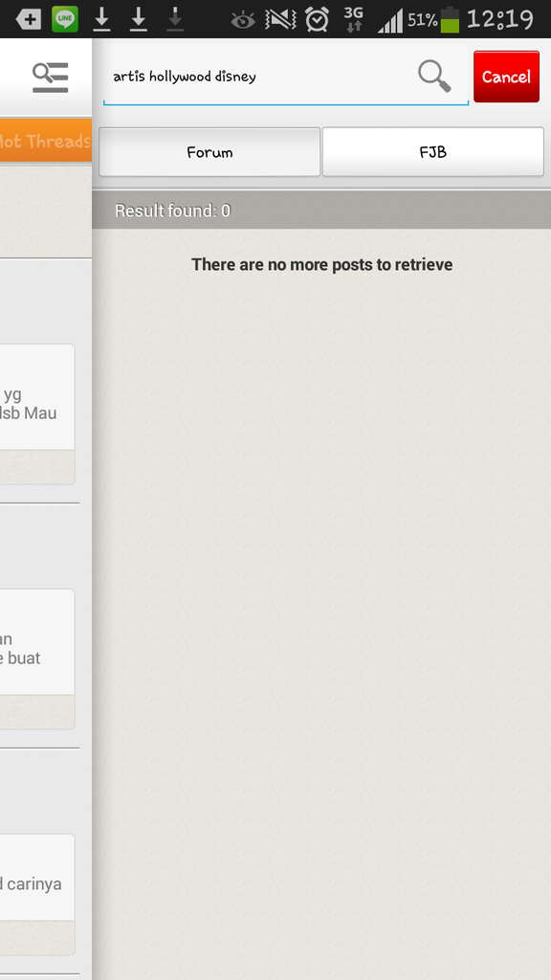Tap the second download notification icon
Viewport: 551px width, 980px height.
pyautogui.click(x=138, y=19)
